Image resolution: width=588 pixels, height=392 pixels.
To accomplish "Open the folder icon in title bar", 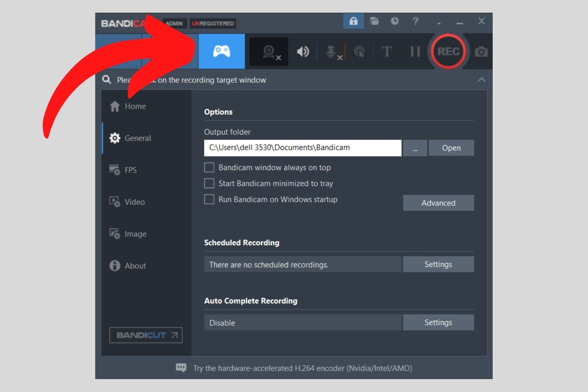I will (x=374, y=21).
